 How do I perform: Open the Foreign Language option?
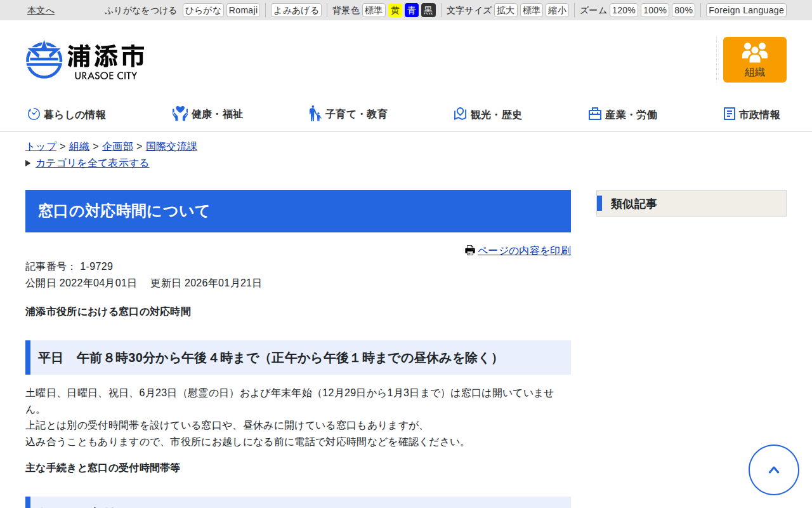pyautogui.click(x=746, y=10)
